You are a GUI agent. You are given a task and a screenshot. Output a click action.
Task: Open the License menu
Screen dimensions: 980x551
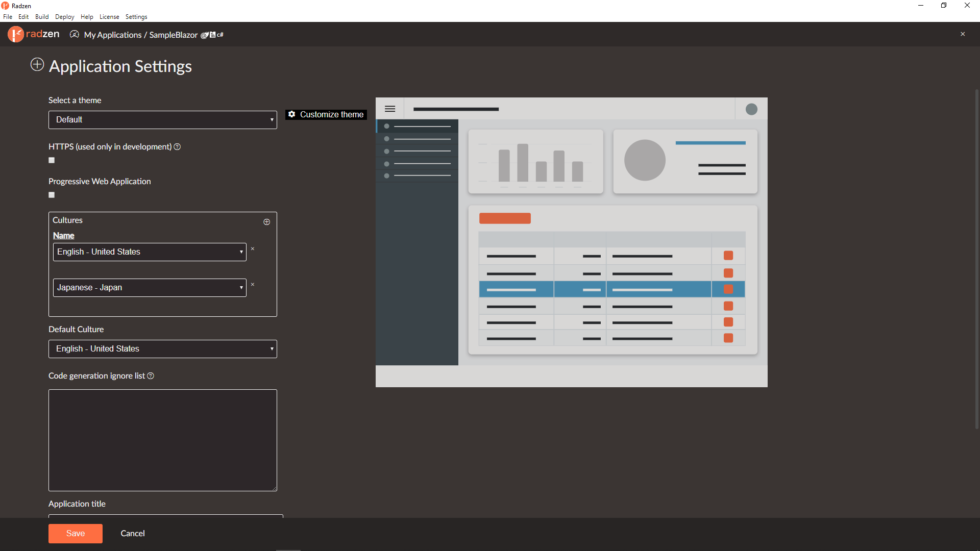pyautogui.click(x=109, y=17)
